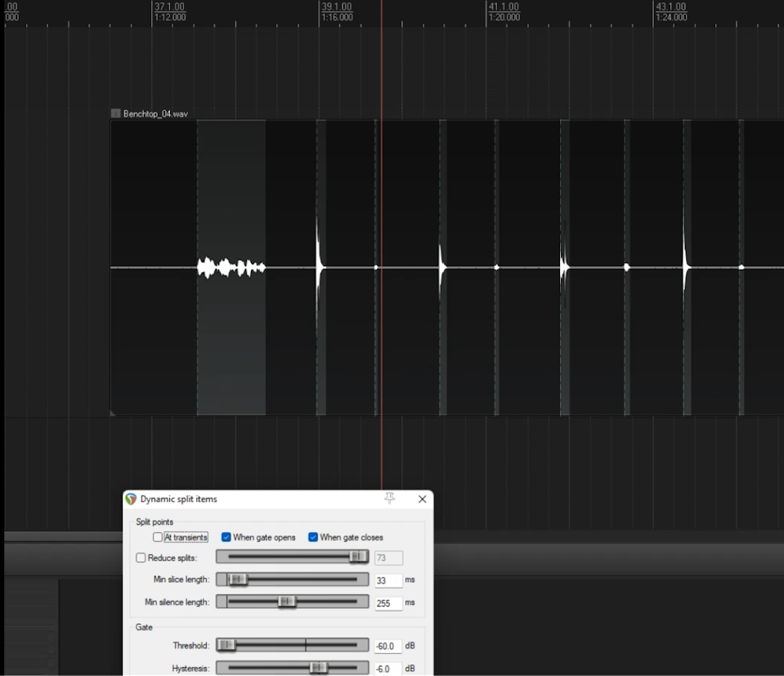The image size is (784, 676).
Task: Click the Min slice length slider handle
Action: click(237, 580)
